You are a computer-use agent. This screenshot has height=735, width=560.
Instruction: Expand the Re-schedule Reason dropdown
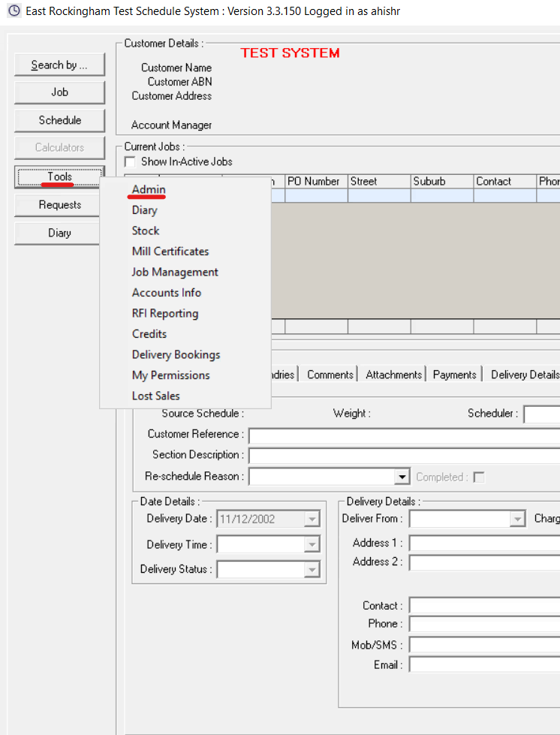[402, 477]
